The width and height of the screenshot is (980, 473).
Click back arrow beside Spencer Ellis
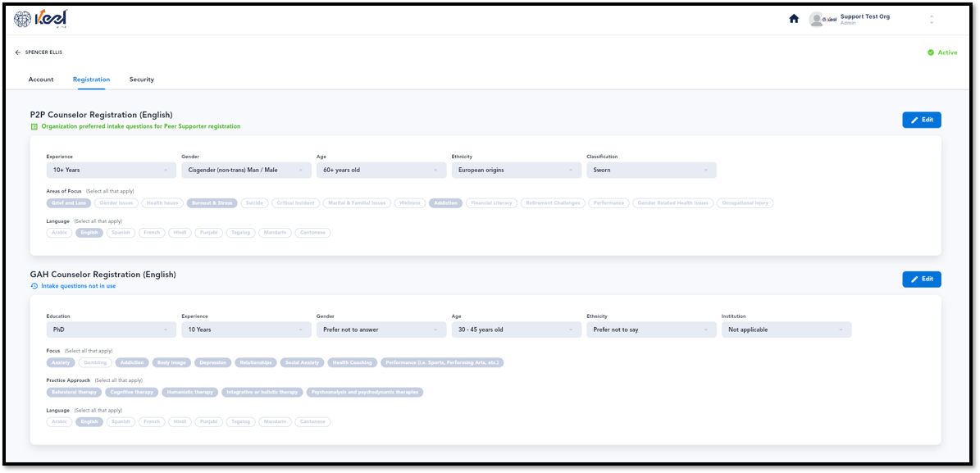(17, 52)
